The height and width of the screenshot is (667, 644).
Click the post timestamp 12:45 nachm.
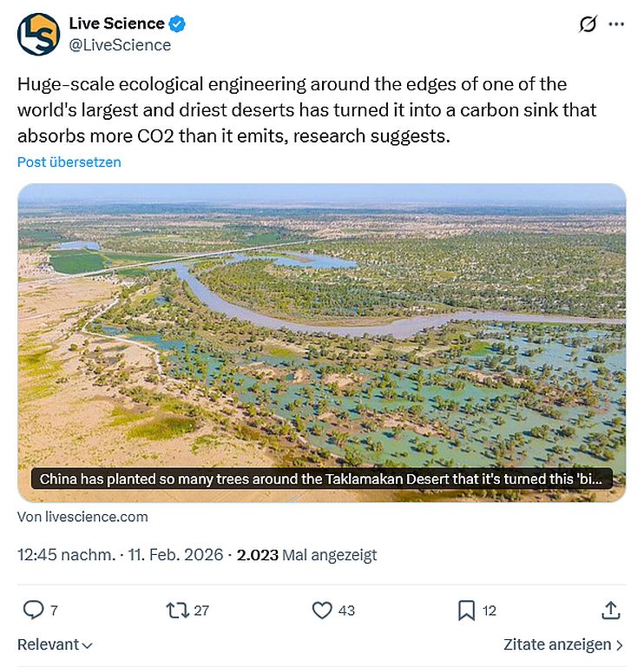(66, 555)
